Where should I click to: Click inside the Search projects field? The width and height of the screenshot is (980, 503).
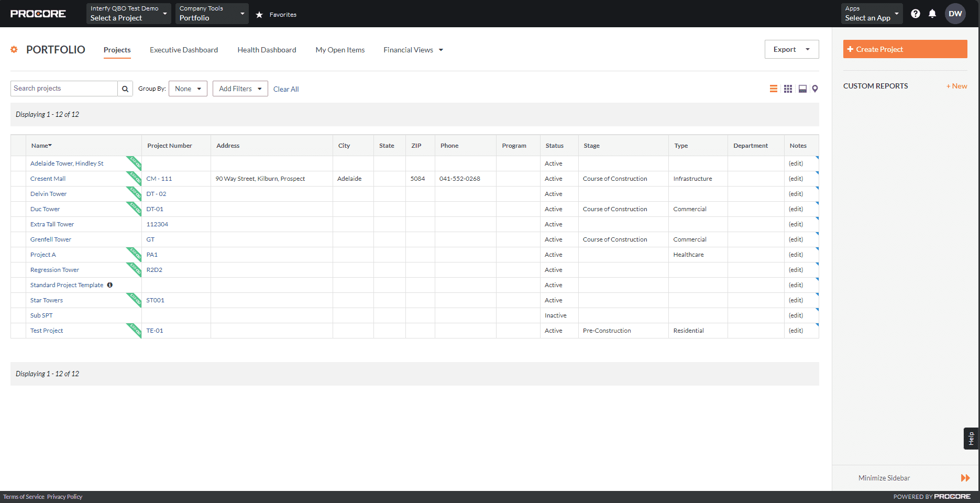(63, 88)
